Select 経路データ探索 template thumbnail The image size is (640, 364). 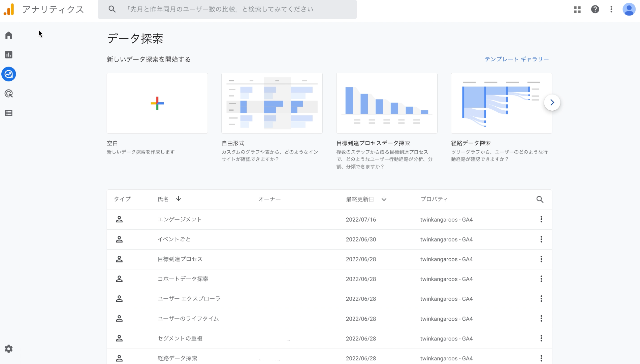(502, 103)
